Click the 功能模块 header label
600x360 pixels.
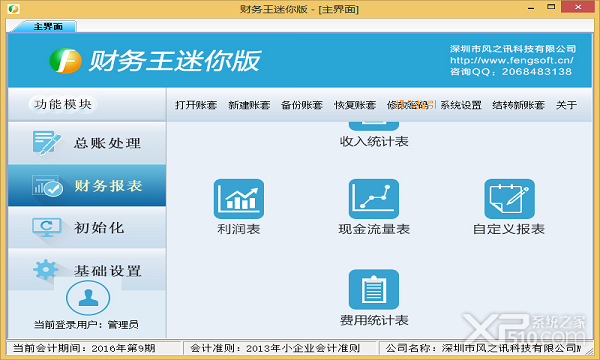[63, 104]
